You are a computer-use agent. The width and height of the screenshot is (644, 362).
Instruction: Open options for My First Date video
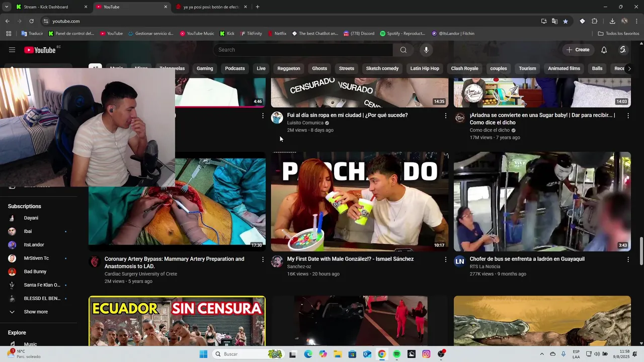point(445,259)
